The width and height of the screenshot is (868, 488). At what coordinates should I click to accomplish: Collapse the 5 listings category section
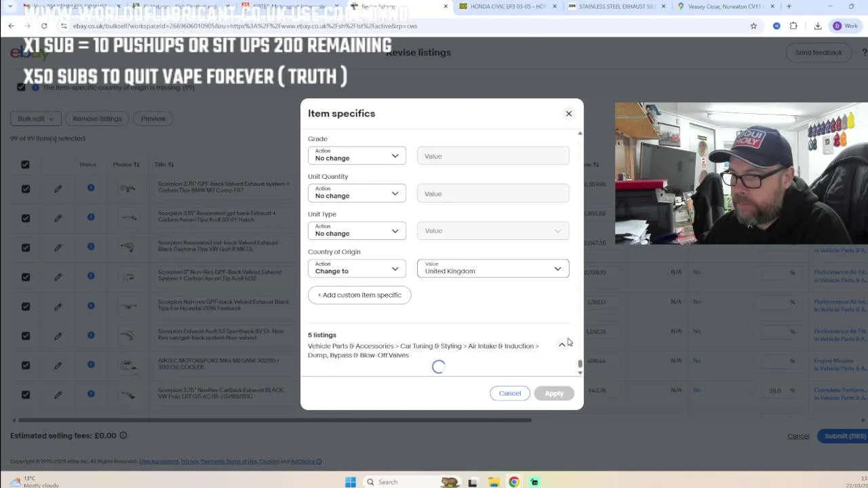[x=561, y=345]
